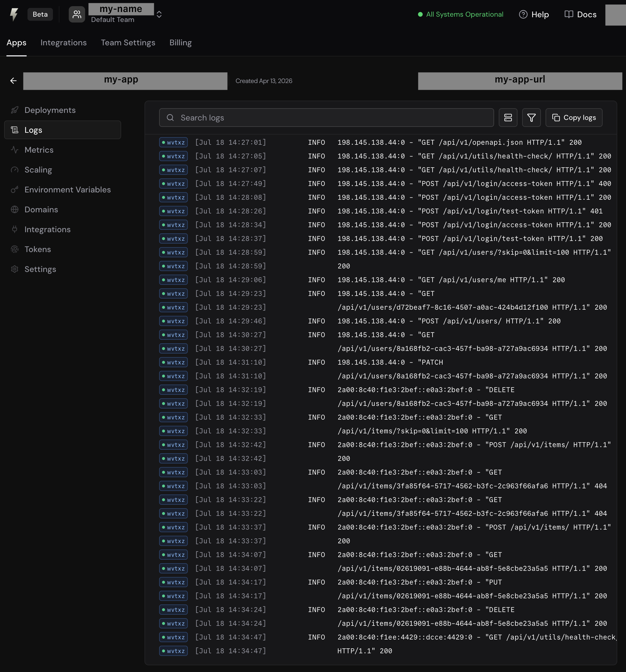
Task: Open Domains in the sidebar
Action: pos(62,210)
